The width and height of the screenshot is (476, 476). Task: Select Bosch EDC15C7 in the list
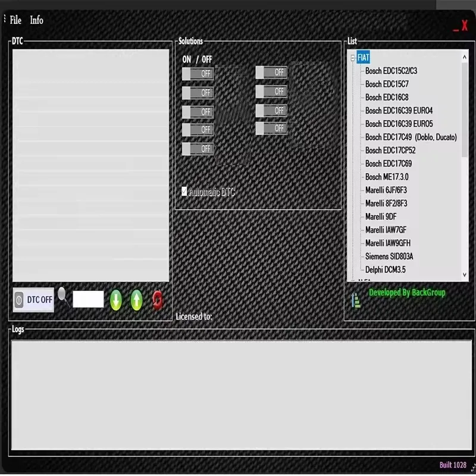[x=387, y=84]
